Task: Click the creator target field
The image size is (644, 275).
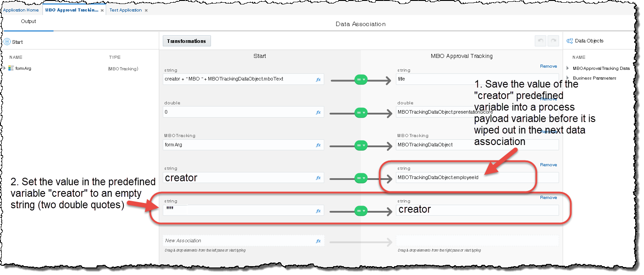Action: 477,210
